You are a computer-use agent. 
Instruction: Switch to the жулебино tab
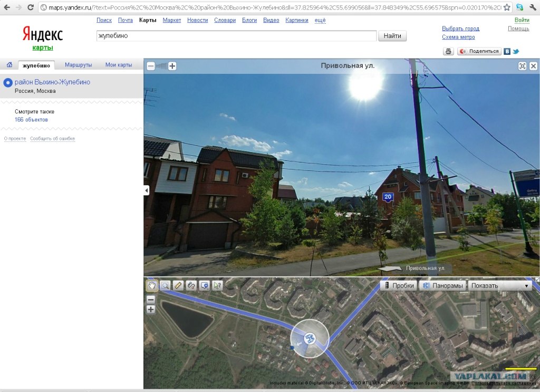coord(36,65)
